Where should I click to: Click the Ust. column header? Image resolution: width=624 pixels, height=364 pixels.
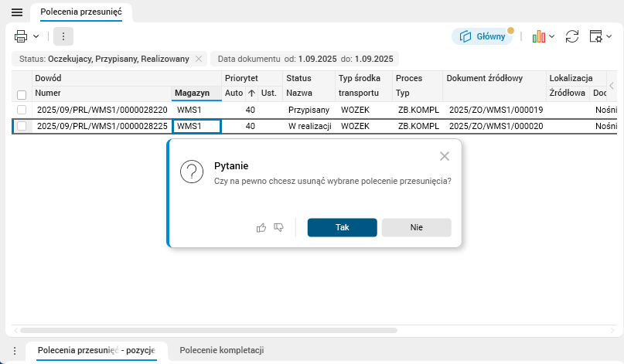click(x=268, y=93)
